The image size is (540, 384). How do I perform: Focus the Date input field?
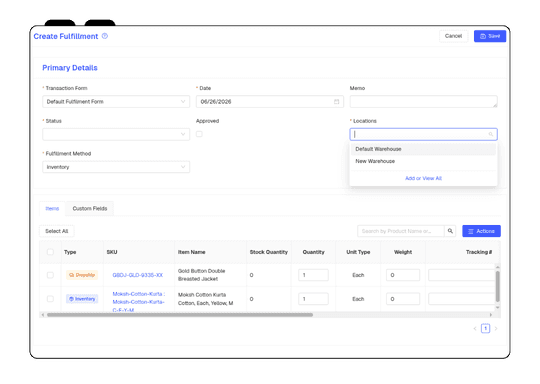[x=270, y=102]
